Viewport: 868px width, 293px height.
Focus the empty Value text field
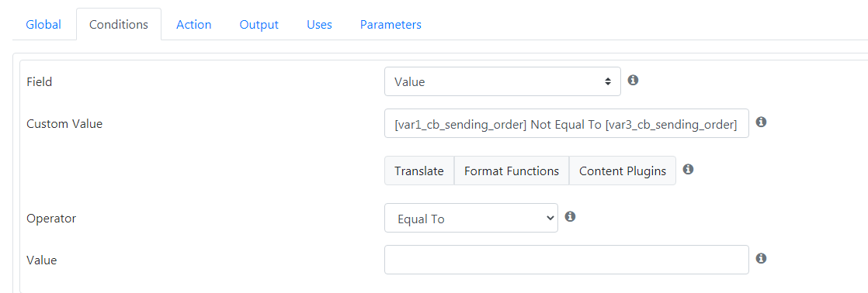pyautogui.click(x=566, y=260)
